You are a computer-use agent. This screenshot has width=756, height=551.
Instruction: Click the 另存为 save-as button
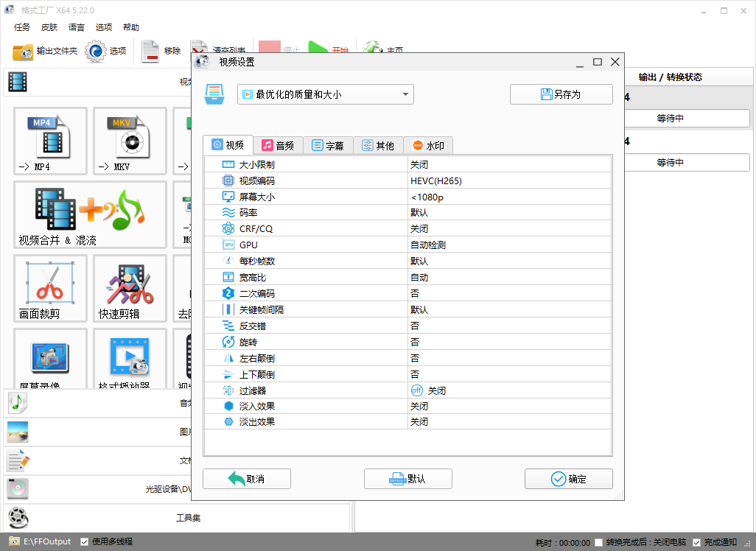(x=561, y=94)
